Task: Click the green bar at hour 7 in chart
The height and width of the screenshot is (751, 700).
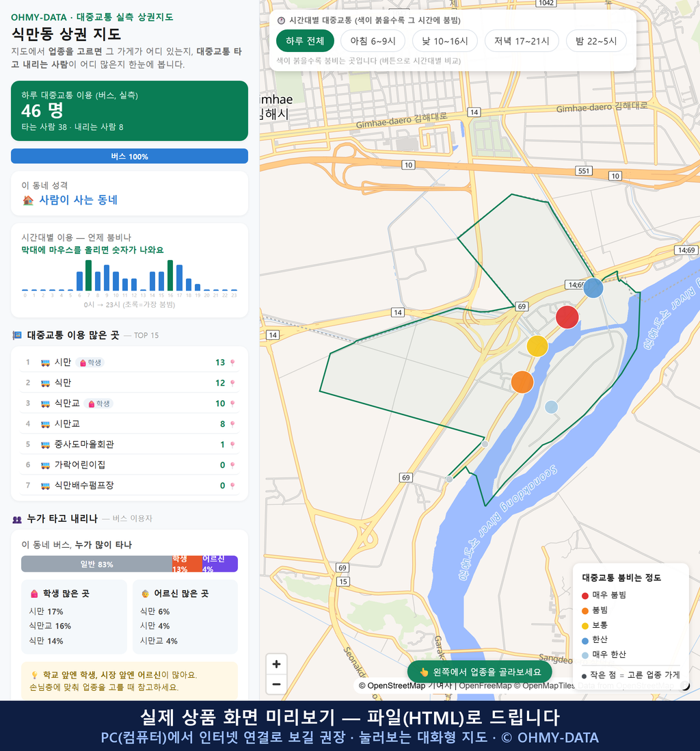Action: (x=89, y=276)
